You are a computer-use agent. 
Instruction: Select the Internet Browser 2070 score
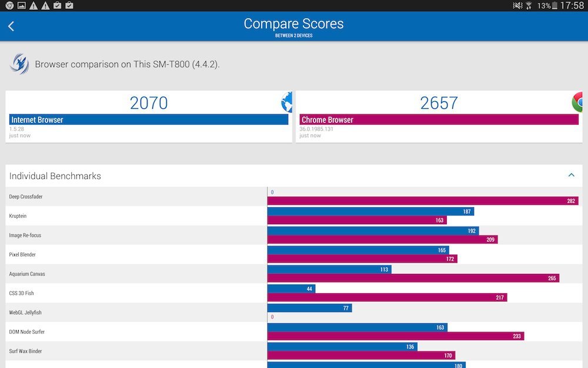point(149,103)
